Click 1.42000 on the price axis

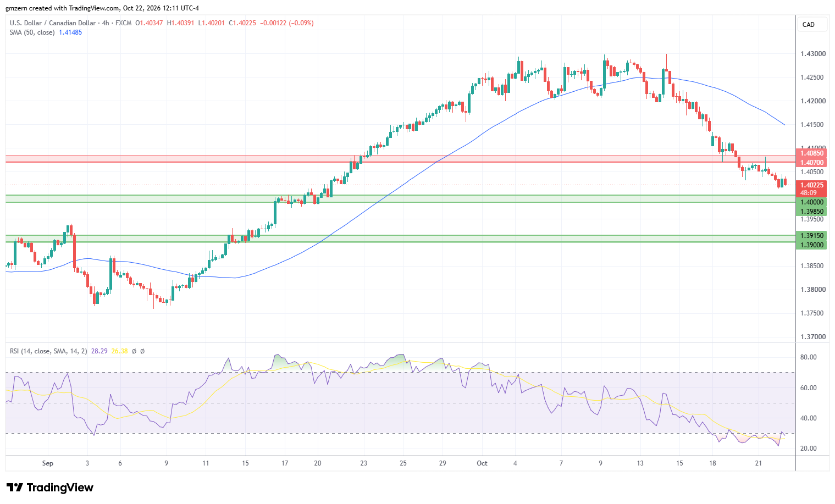[x=812, y=101]
